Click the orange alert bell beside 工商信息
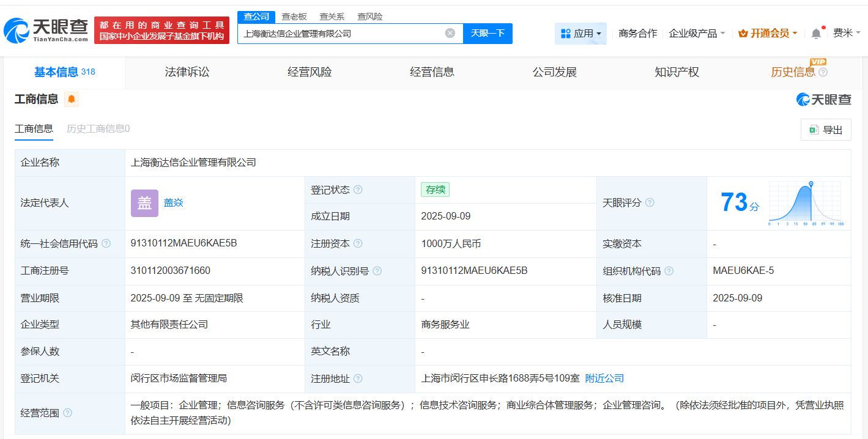This screenshot has height=439, width=868. pyautogui.click(x=72, y=99)
